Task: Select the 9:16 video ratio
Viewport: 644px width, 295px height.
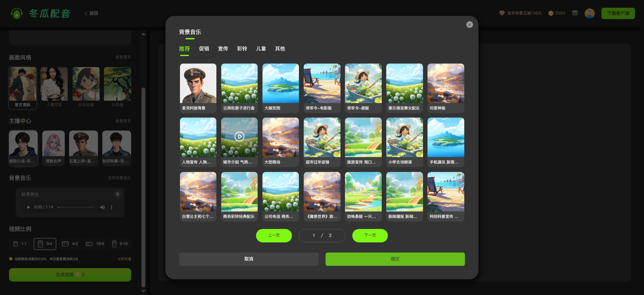Action: click(120, 244)
